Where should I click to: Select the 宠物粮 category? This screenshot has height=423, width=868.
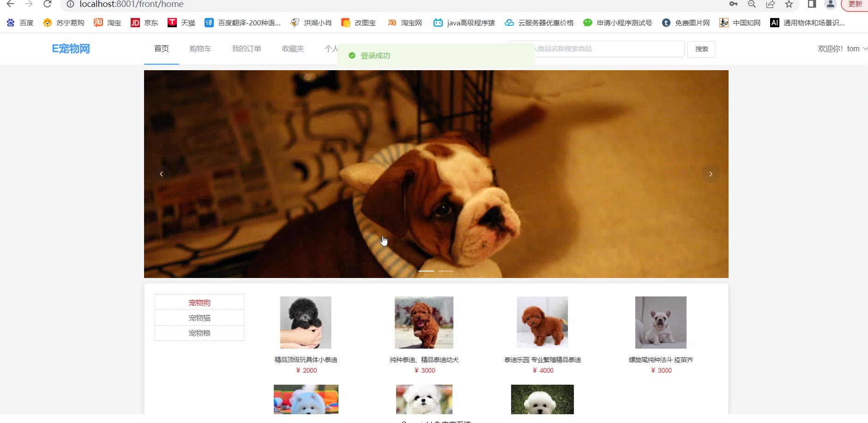[x=199, y=333]
